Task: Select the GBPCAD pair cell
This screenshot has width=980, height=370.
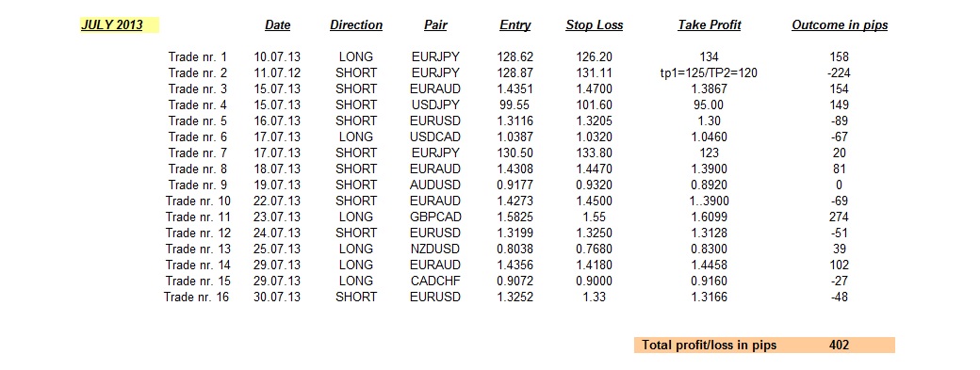Action: click(x=435, y=217)
